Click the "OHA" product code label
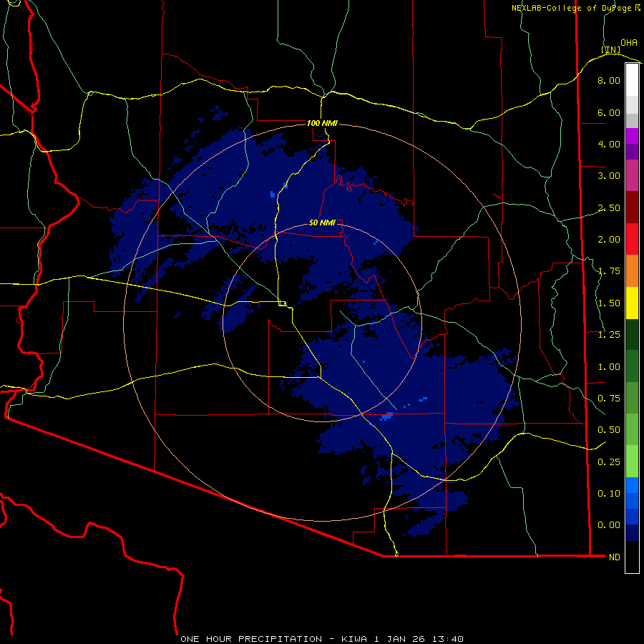Screen dimensions: 644x644 tap(629, 43)
